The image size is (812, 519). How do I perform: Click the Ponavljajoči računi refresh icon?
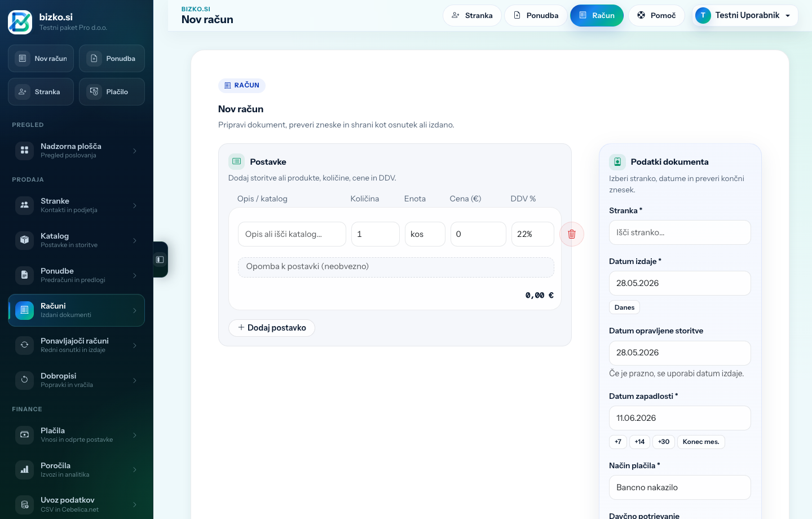click(x=24, y=345)
